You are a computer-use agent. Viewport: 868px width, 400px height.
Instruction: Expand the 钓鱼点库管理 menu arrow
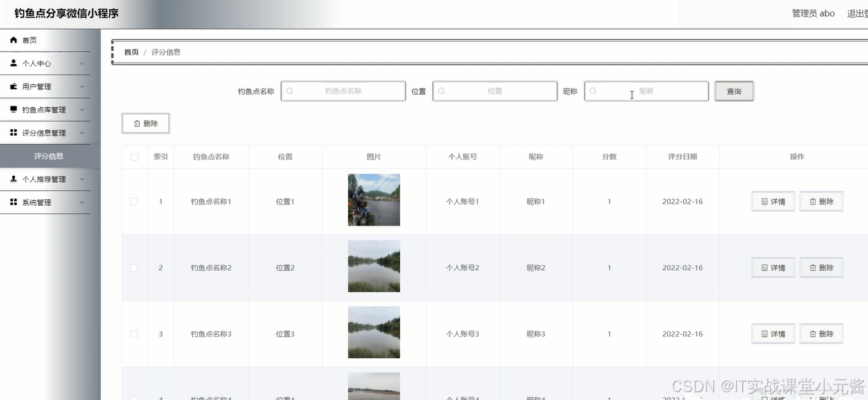pos(82,110)
